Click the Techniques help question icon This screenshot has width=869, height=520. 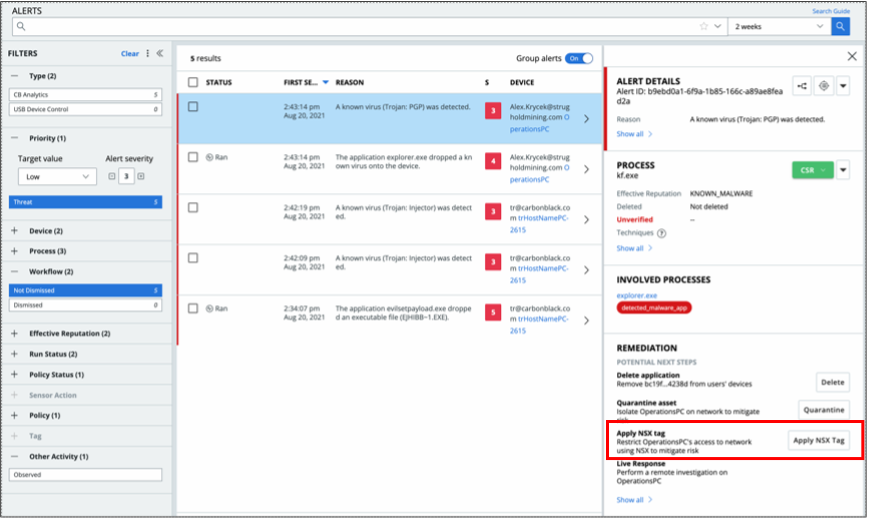[661, 233]
